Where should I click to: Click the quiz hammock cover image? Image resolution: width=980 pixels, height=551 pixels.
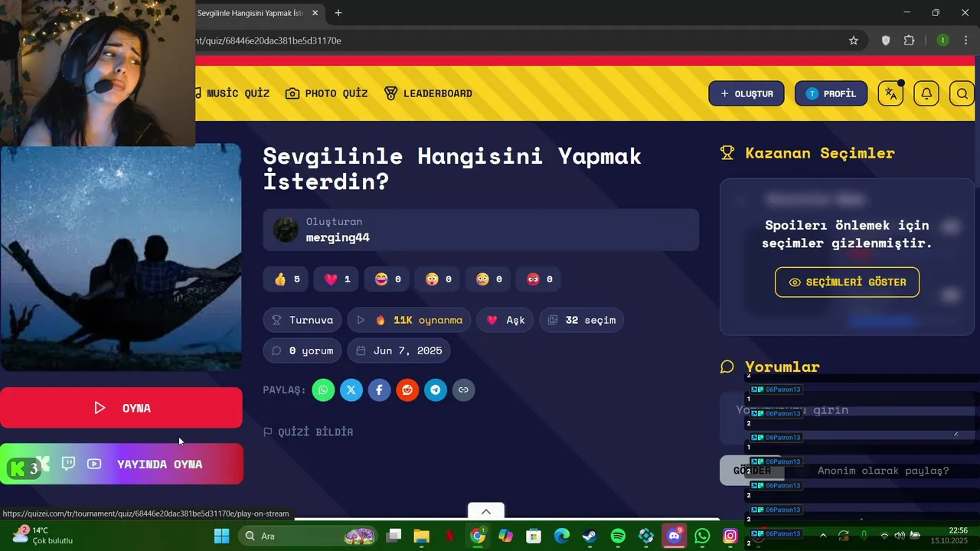[121, 257]
